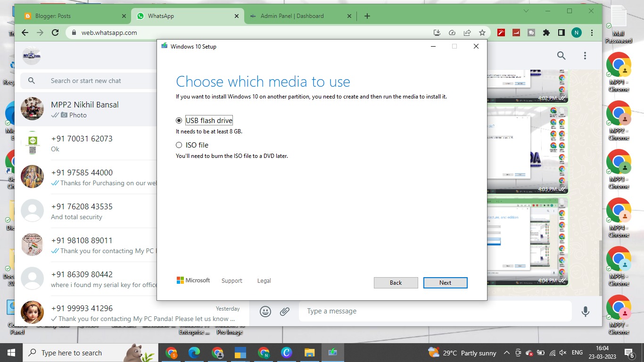This screenshot has height=362, width=644.
Task: Click the 'Type a message' input box
Action: 435,312
